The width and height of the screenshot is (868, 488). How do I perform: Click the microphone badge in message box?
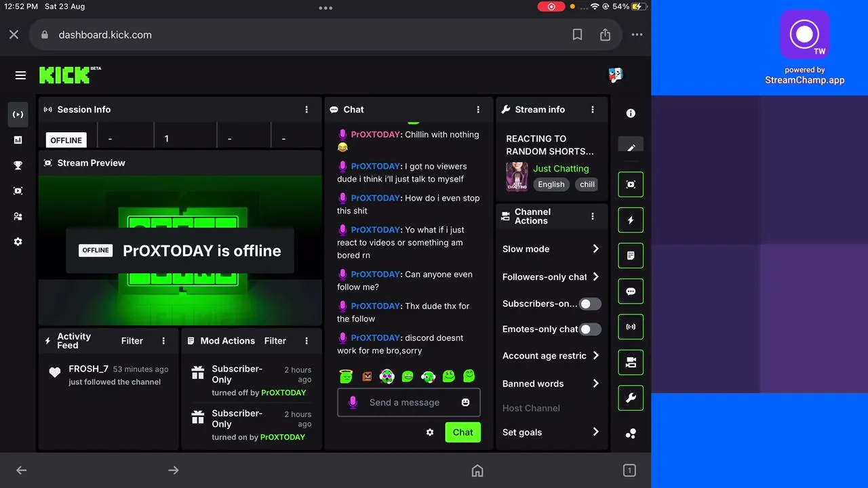pyautogui.click(x=353, y=403)
